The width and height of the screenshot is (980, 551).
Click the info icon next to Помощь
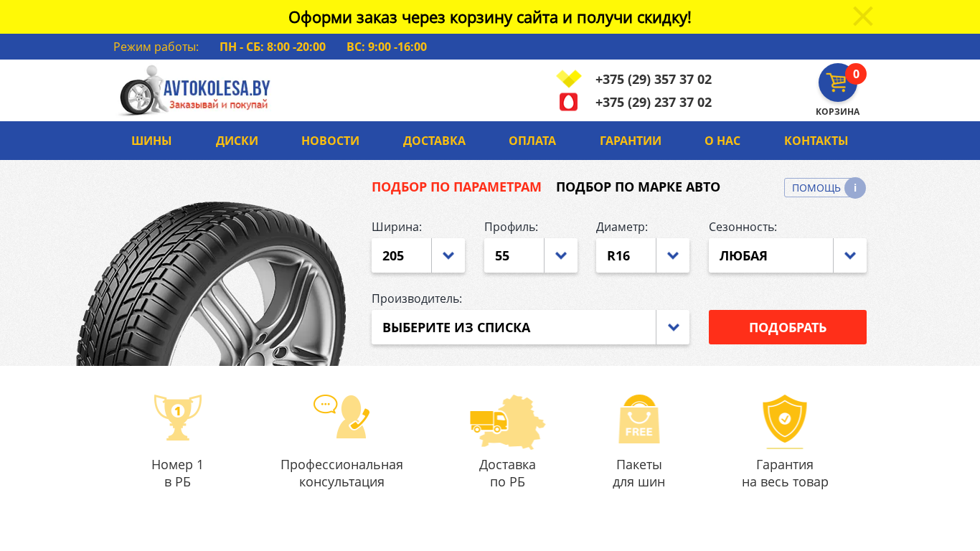[855, 188]
